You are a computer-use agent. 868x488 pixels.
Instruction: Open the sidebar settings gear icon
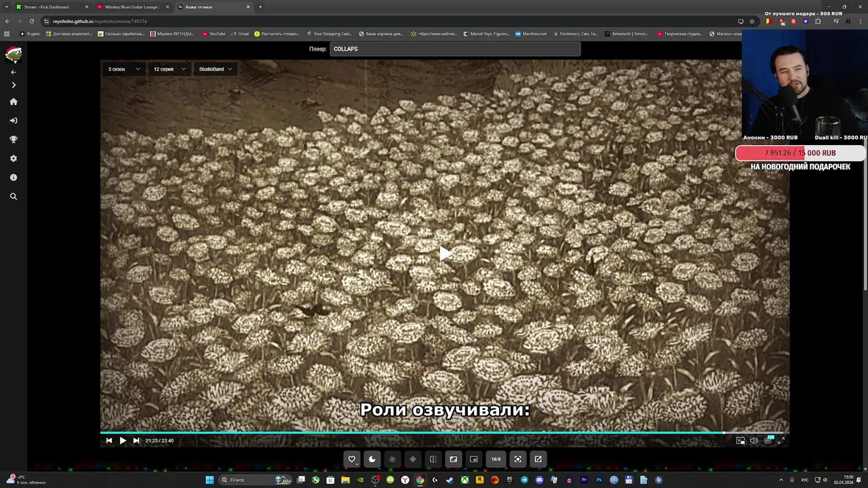coord(13,159)
